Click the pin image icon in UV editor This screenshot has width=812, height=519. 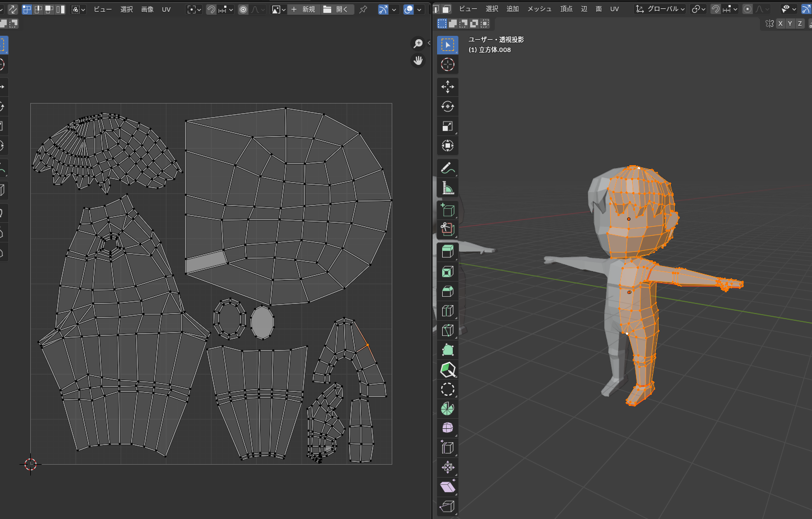pyautogui.click(x=363, y=10)
